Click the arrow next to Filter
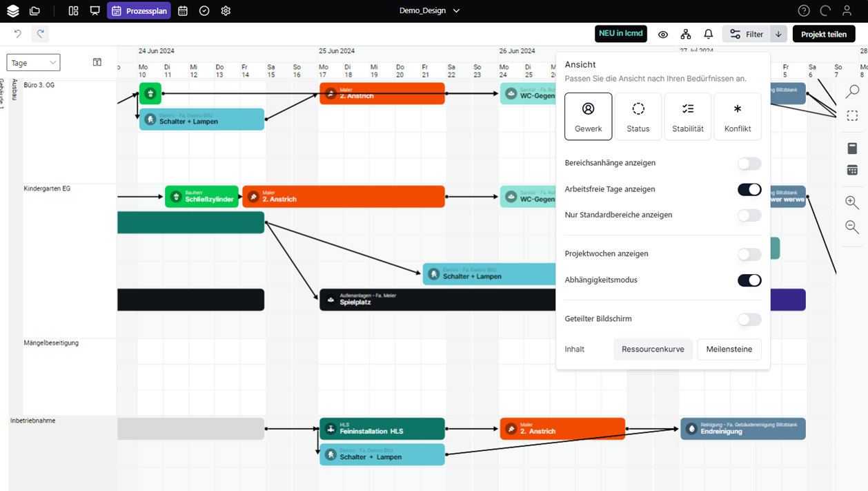 778,34
